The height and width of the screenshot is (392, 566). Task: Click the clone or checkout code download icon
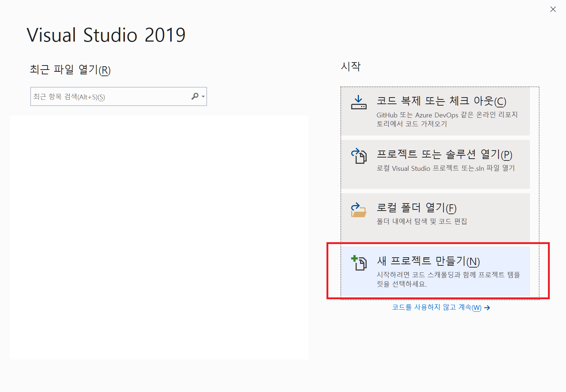pyautogui.click(x=359, y=103)
